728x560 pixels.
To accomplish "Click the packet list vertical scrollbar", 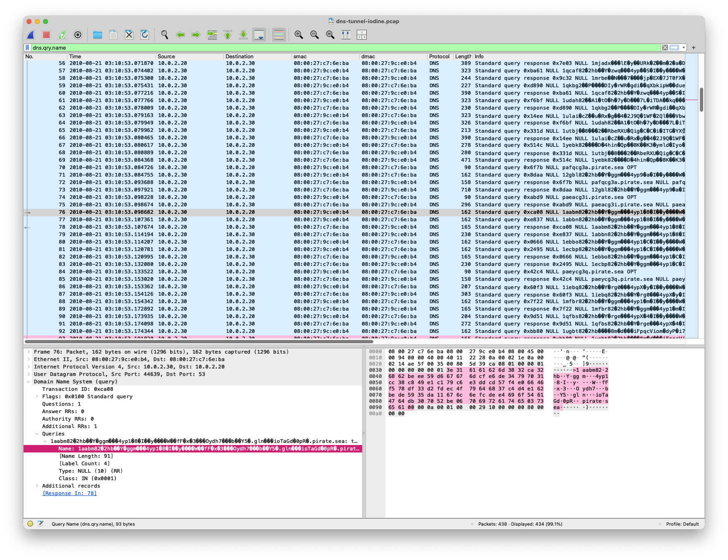I will 702,99.
